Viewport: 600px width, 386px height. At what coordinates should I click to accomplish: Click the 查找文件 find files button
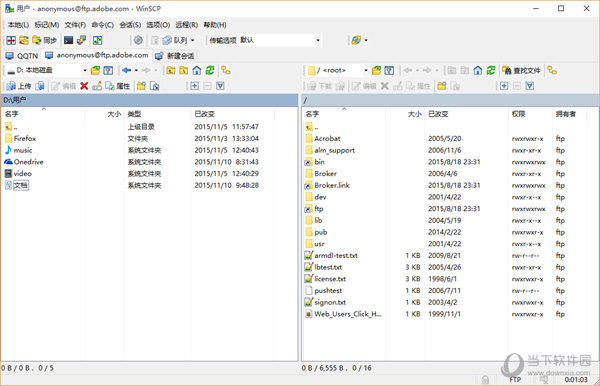point(522,70)
